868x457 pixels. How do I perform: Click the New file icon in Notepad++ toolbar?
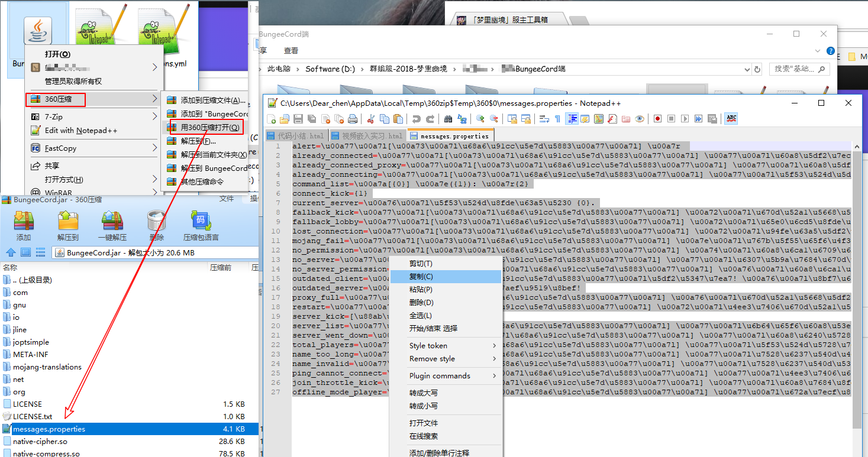click(272, 119)
